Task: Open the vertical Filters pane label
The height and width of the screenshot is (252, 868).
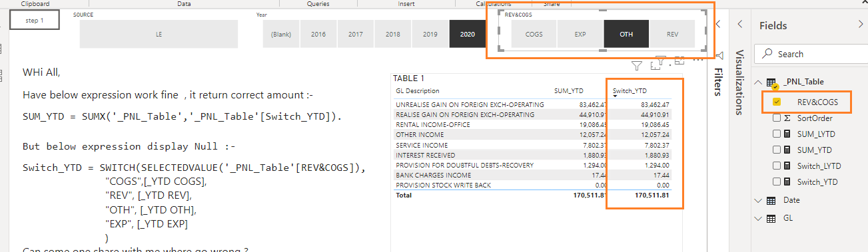Action: tap(718, 81)
